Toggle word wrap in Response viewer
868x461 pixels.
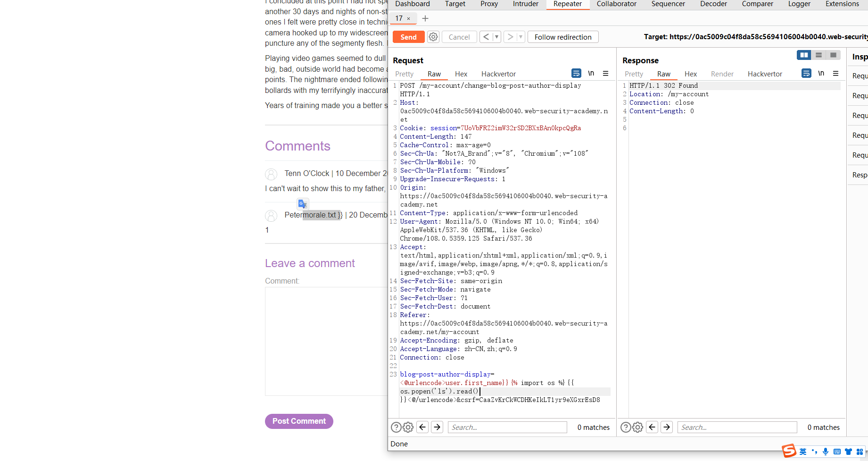pyautogui.click(x=806, y=73)
